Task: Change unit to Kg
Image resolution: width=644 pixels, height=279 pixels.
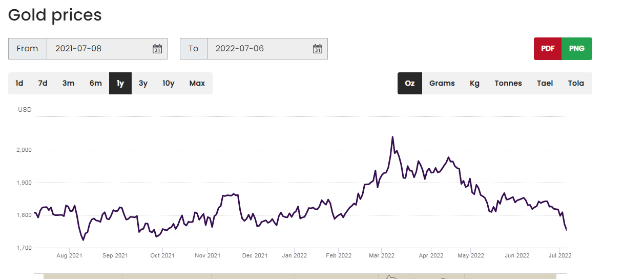Action: point(475,83)
